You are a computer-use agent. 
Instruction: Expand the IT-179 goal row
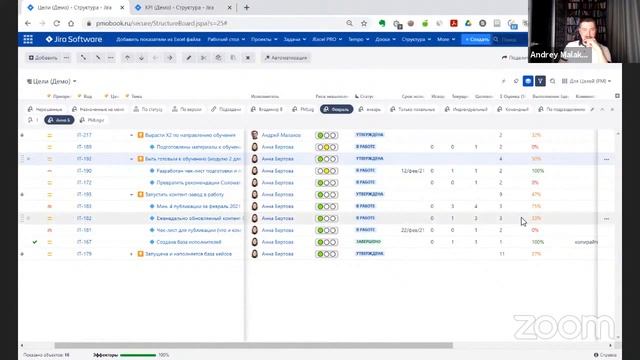131,254
